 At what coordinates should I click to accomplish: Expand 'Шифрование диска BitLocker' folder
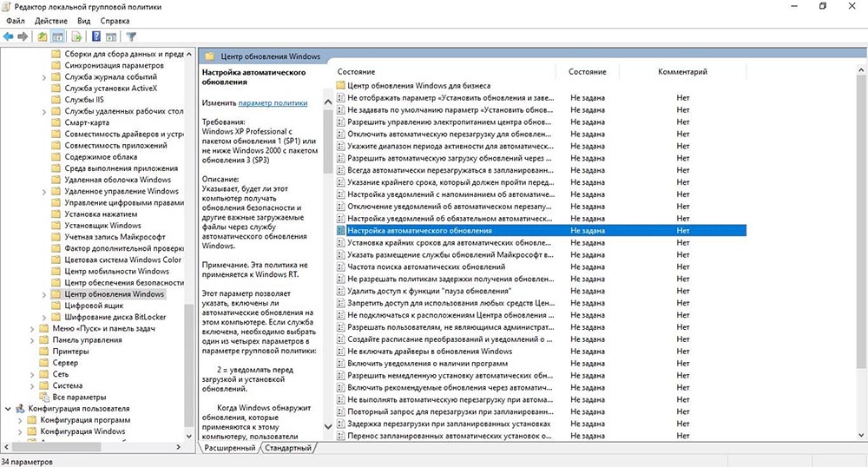point(44,317)
